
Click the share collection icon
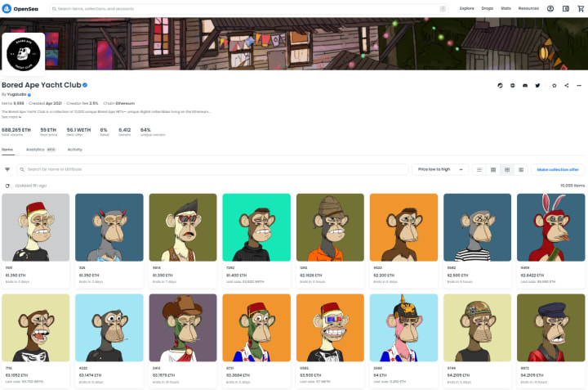[x=567, y=86]
